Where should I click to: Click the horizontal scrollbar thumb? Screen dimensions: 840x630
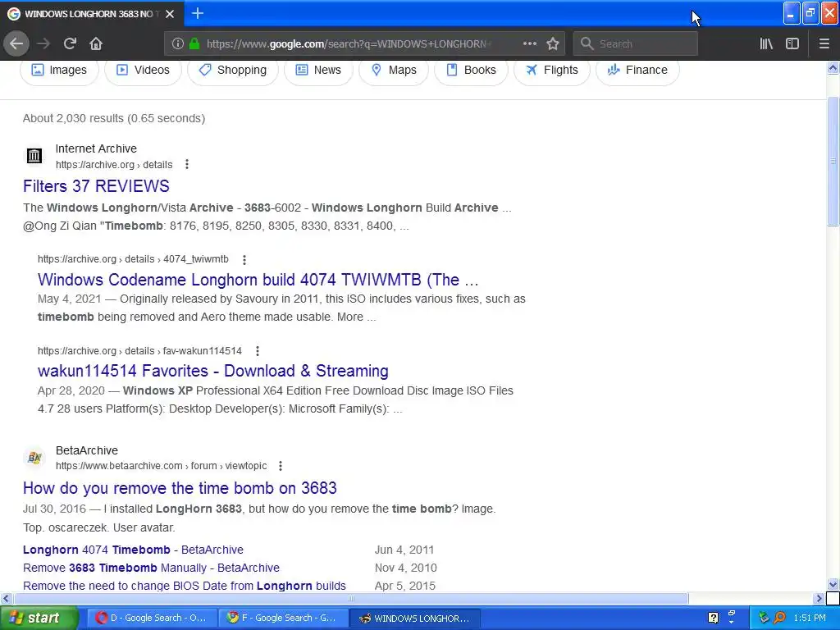point(351,598)
